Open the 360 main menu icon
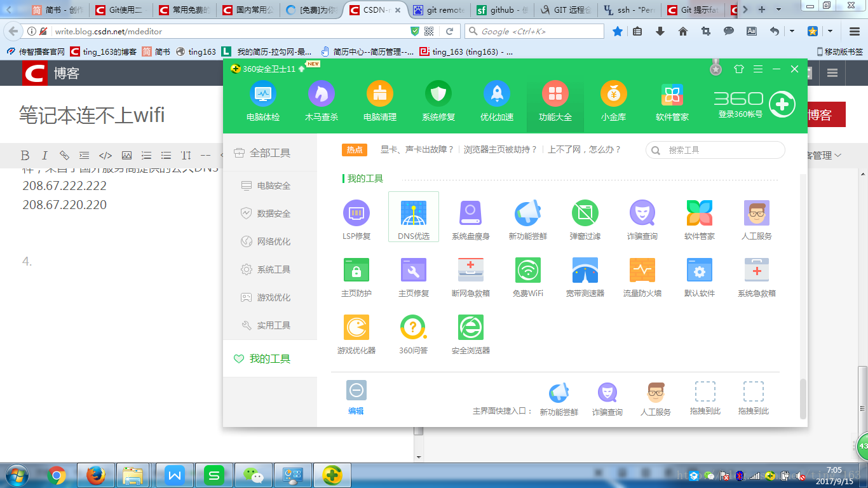 tap(757, 69)
